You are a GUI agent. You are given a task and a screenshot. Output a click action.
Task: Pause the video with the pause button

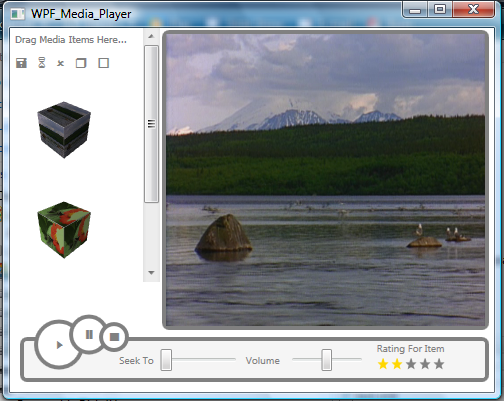pyautogui.click(x=89, y=334)
